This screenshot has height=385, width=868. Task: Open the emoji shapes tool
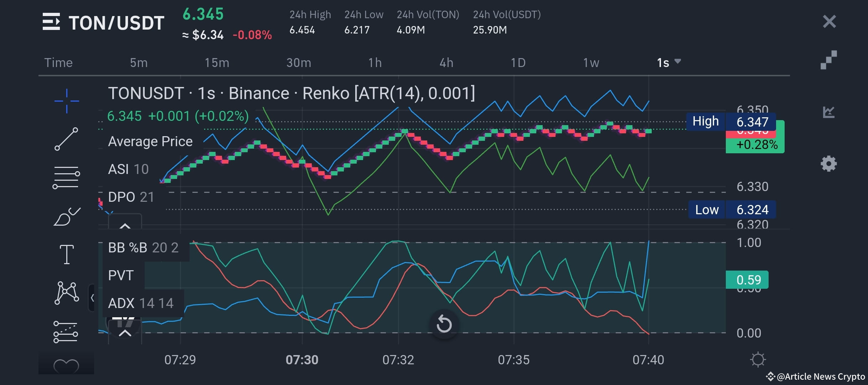66,365
